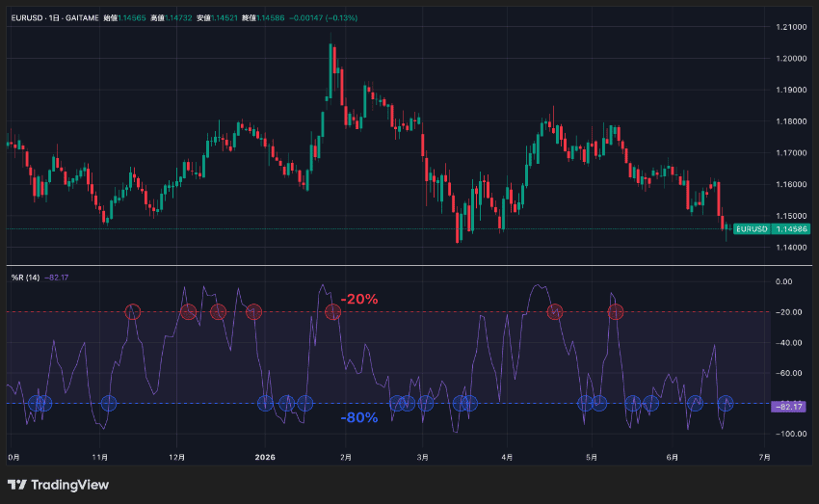819x504 pixels.
Task: Click the TradingView logo
Action: pos(58,485)
